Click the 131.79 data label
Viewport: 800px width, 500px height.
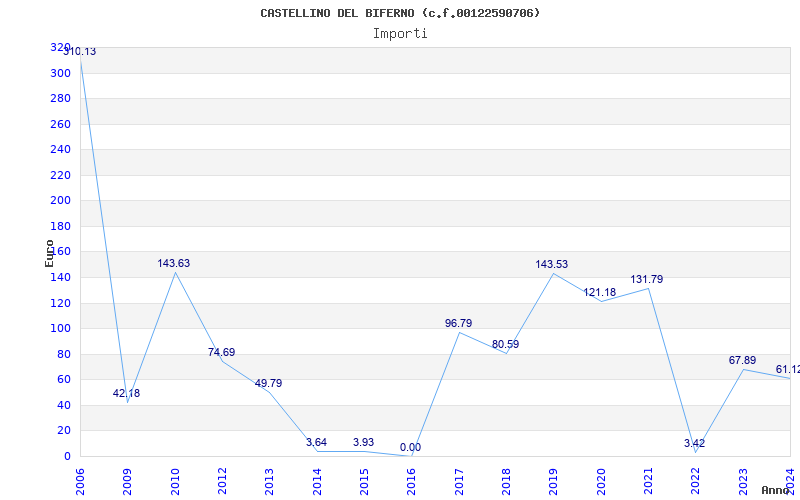pyautogui.click(x=646, y=279)
